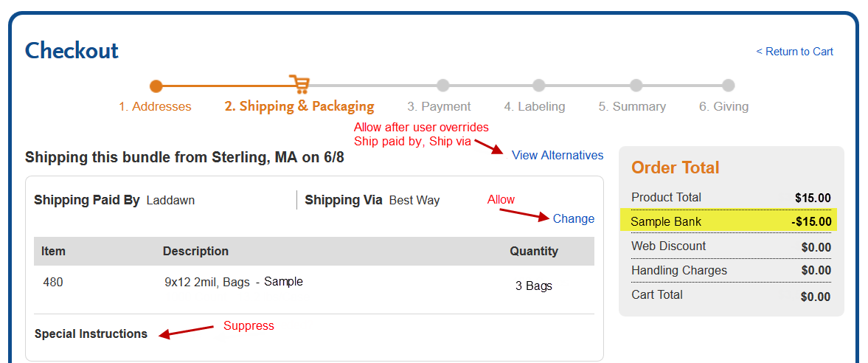Screen dimensions: 868x363
Task: Click the orange Addresses step circle
Action: pos(156,86)
